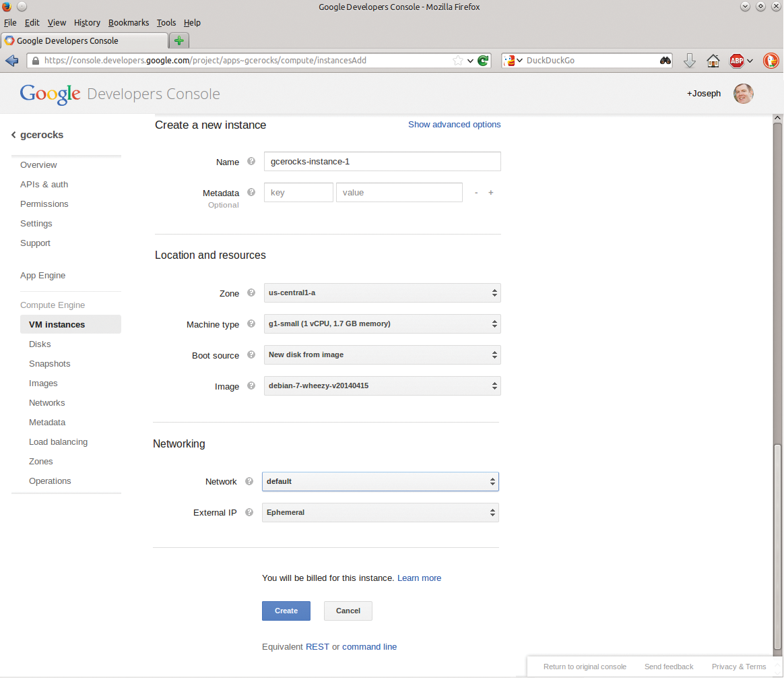Image resolution: width=784 pixels, height=678 pixels.
Task: Open URL history dropdown arrow
Action: pyautogui.click(x=470, y=61)
